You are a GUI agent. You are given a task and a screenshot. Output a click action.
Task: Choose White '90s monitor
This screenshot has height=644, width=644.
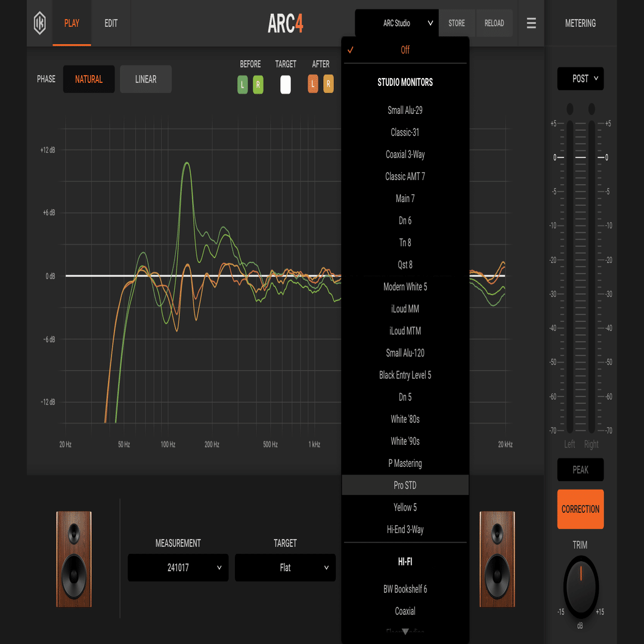coord(405,441)
